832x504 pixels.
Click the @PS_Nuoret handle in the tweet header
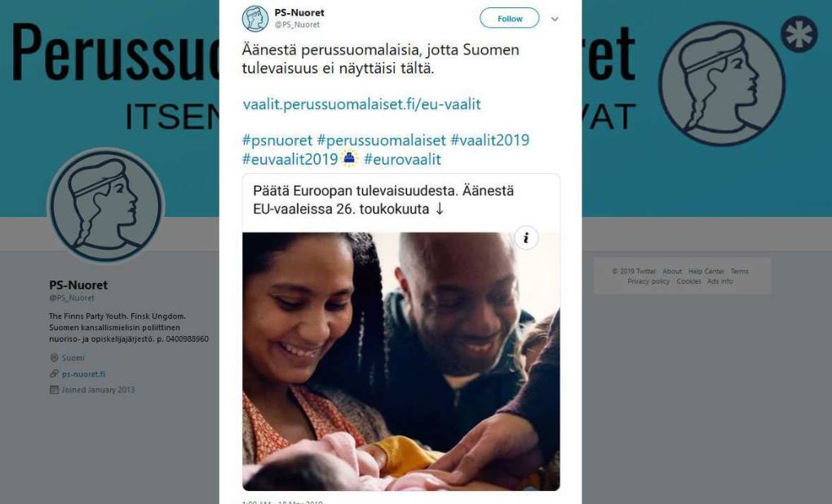(x=297, y=24)
